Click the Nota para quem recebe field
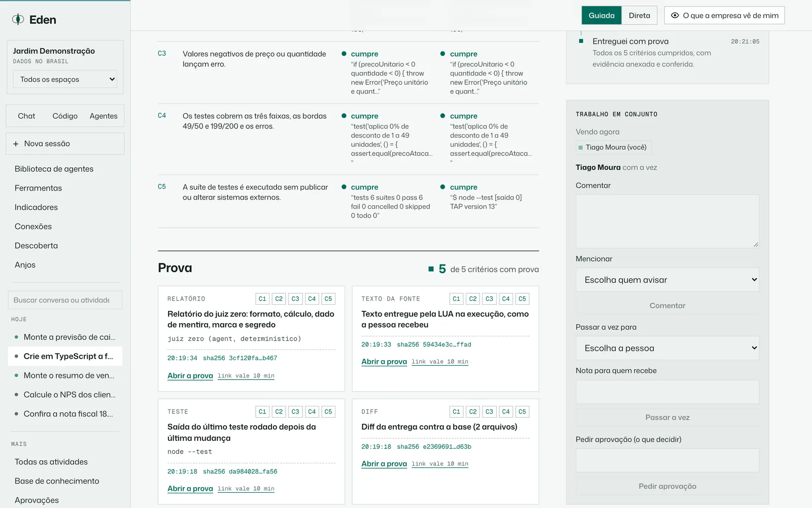The width and height of the screenshot is (812, 508). (667, 392)
